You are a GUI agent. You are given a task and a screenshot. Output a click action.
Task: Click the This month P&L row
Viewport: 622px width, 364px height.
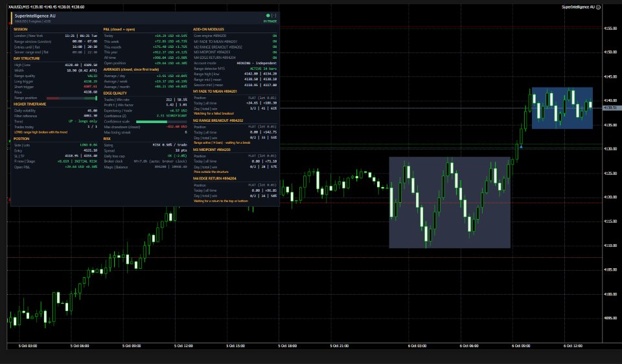[x=145, y=47]
